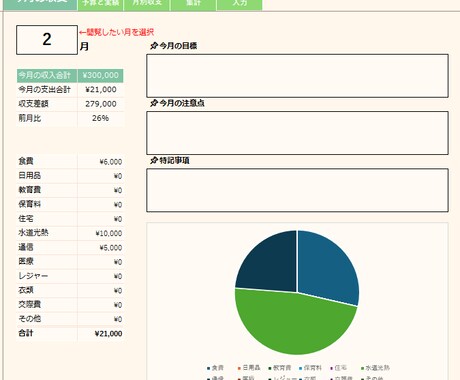Viewport: 460px width, 380px height.
Task: Select the 食費 row label
Action: tap(47, 162)
